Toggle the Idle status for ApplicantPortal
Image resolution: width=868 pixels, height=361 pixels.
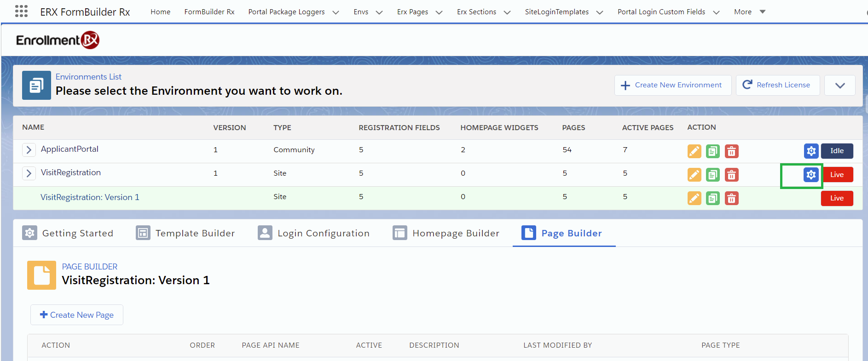click(x=837, y=151)
